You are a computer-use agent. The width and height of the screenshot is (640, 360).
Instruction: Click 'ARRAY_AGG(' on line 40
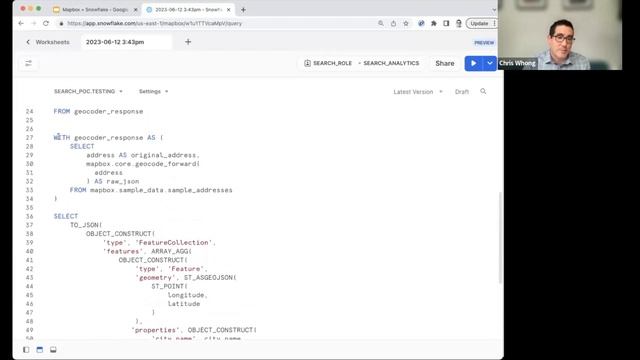[171, 251]
